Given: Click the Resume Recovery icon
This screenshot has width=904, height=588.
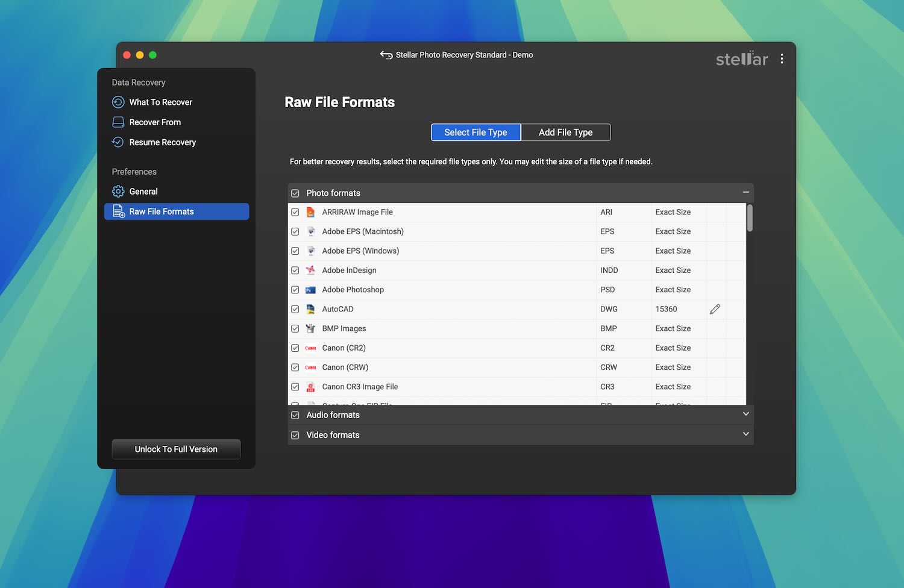Looking at the screenshot, I should 118,142.
